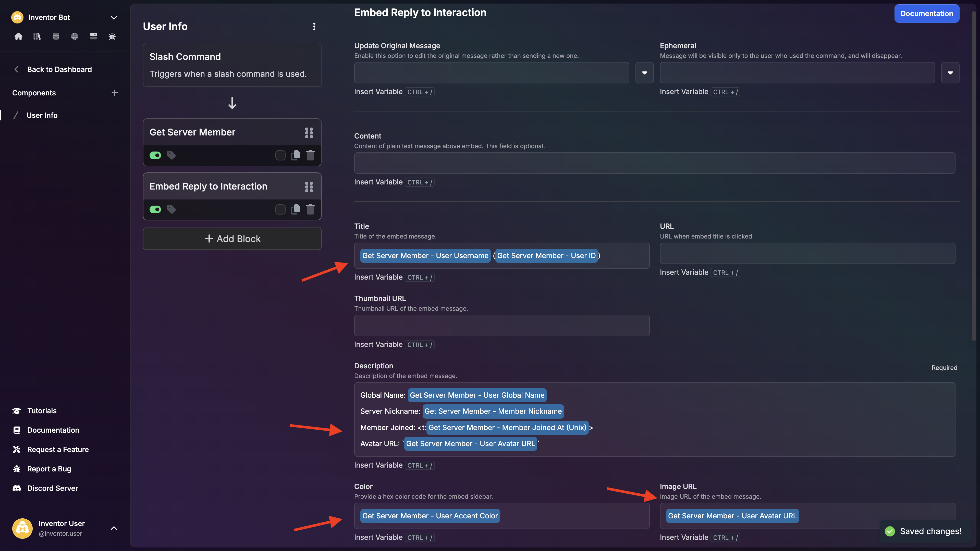This screenshot has width=980, height=551.
Task: Open the database icon in sidebar toolbar
Action: (x=56, y=36)
